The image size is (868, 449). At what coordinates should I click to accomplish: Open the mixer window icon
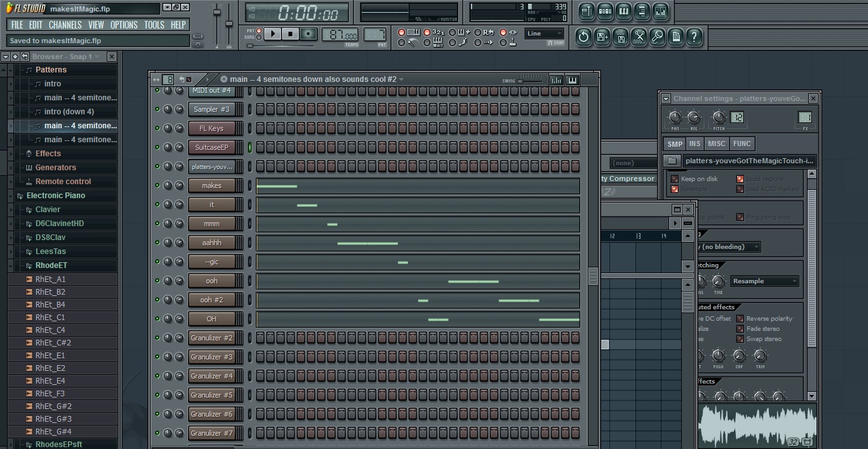[660, 11]
